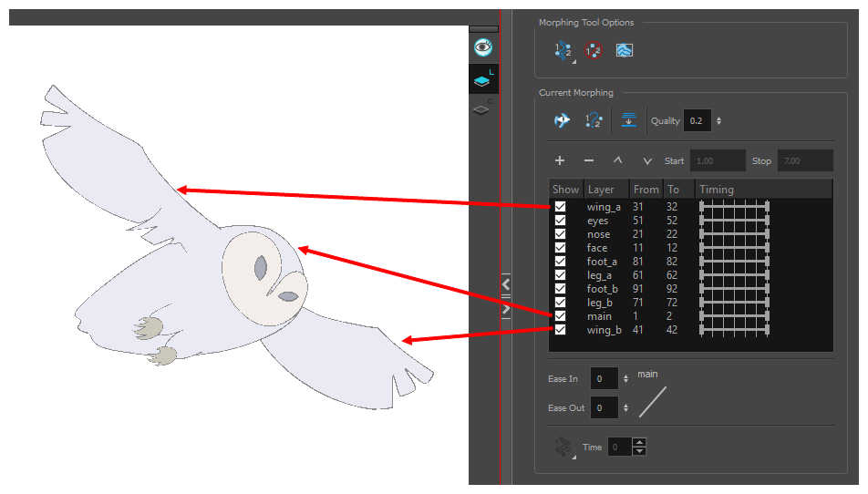The image size is (868, 494).
Task: Click the wing_a timing bar
Action: pos(735,206)
